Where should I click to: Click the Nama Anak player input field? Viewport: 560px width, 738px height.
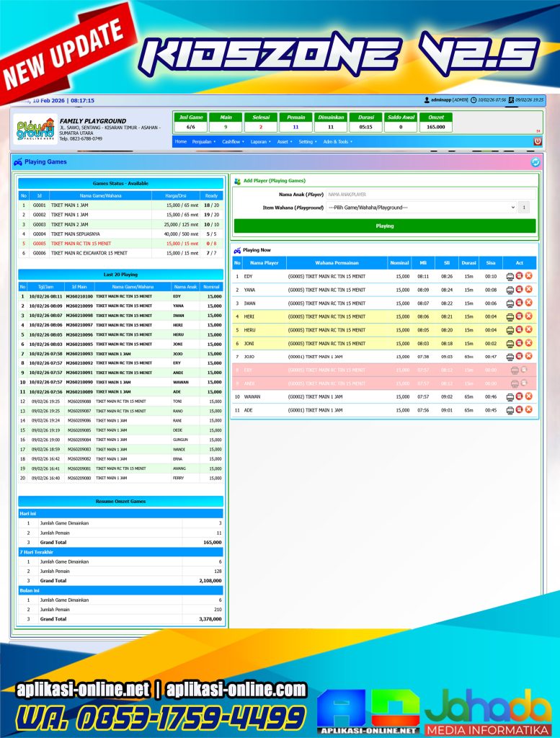coord(429,194)
